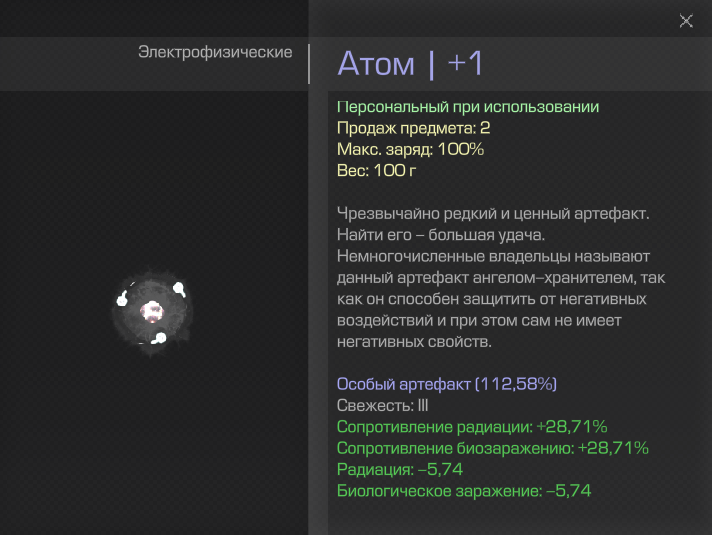Click the vertical divider beside category label

click(309, 64)
